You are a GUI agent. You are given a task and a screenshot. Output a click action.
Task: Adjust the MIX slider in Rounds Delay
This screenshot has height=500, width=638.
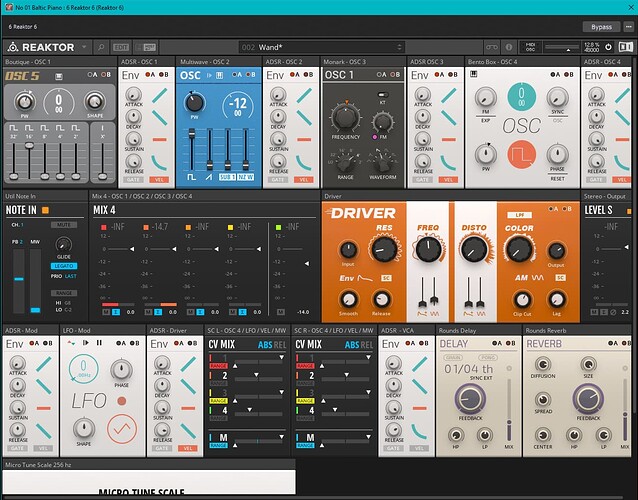(x=509, y=409)
